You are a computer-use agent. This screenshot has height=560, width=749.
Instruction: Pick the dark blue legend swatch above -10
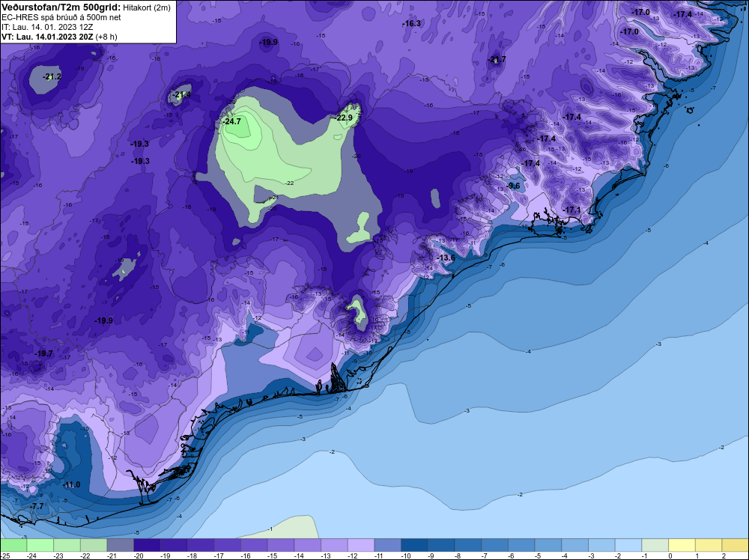pyautogui.click(x=415, y=545)
